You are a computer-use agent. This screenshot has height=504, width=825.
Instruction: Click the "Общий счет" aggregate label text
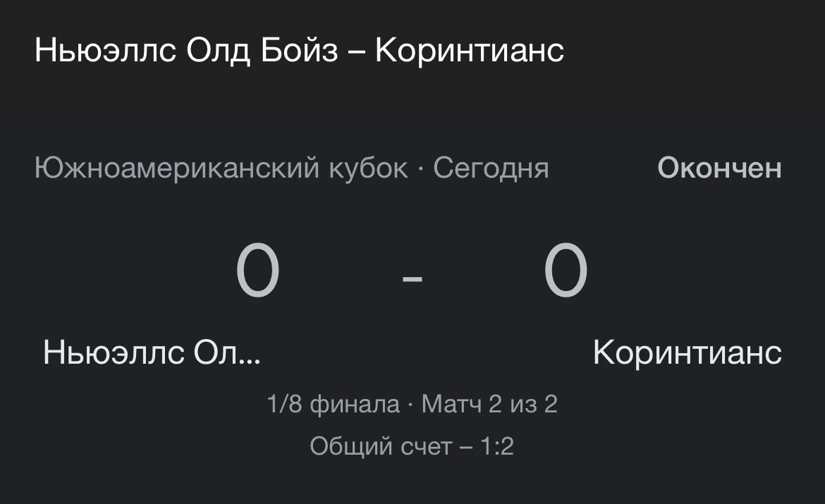click(381, 446)
